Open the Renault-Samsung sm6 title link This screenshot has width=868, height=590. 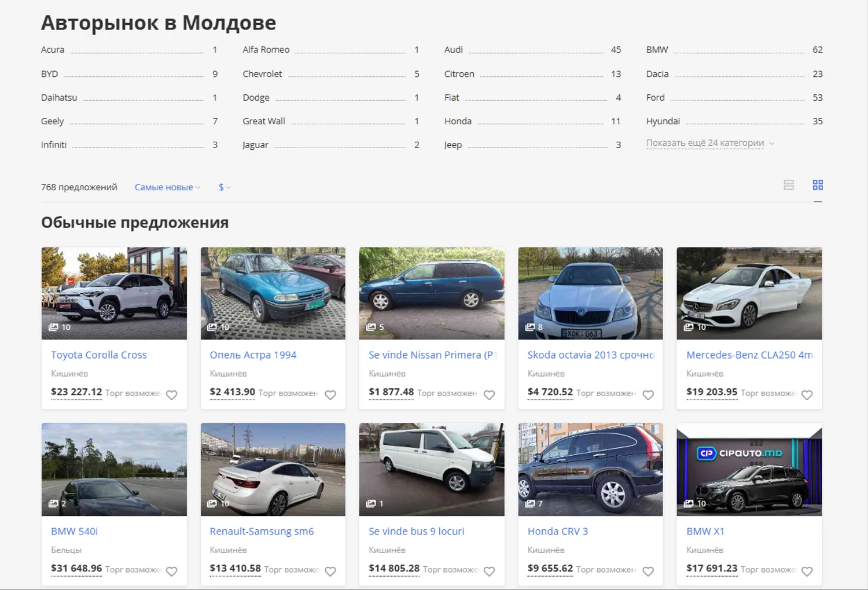pos(262,532)
